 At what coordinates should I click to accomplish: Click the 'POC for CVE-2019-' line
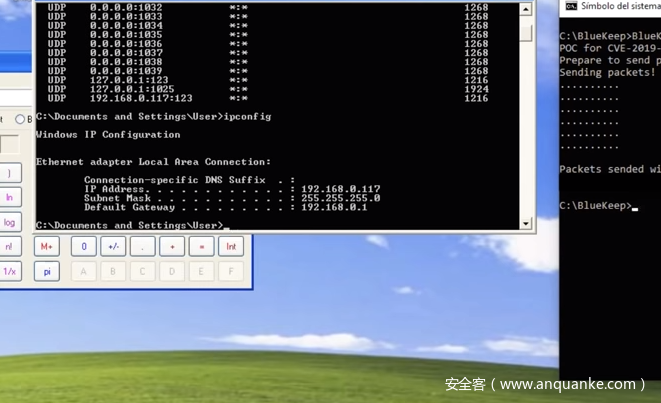(x=610, y=48)
